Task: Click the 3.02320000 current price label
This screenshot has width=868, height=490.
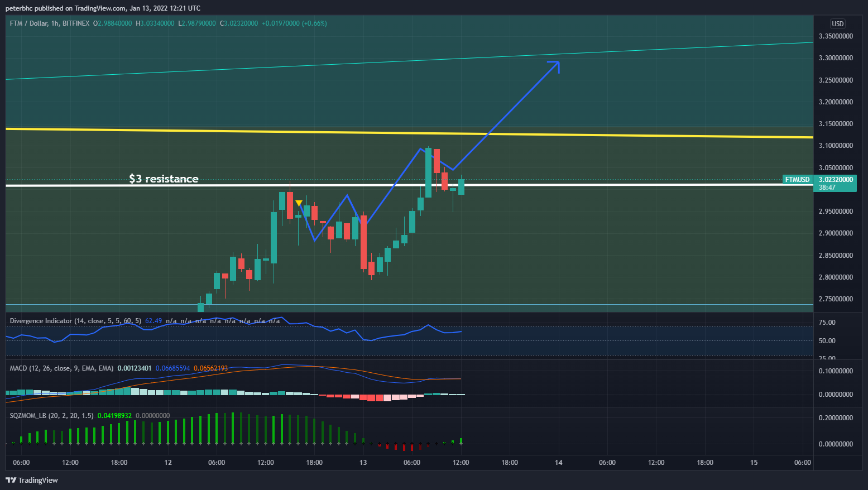Action: [836, 180]
